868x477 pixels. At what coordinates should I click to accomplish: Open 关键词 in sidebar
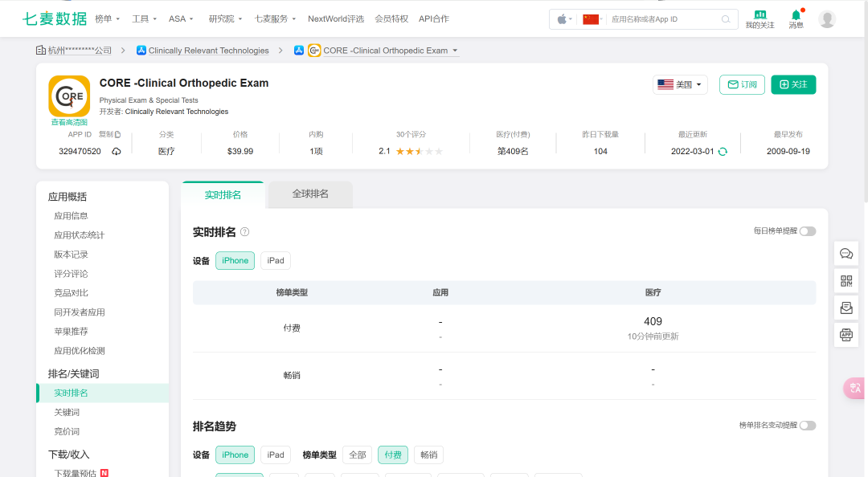tap(67, 412)
